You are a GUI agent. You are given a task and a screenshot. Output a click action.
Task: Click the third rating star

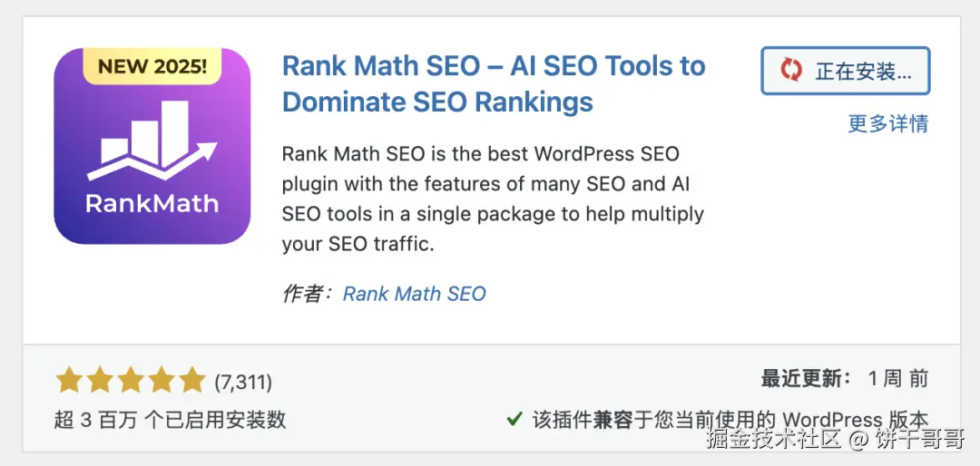click(131, 381)
